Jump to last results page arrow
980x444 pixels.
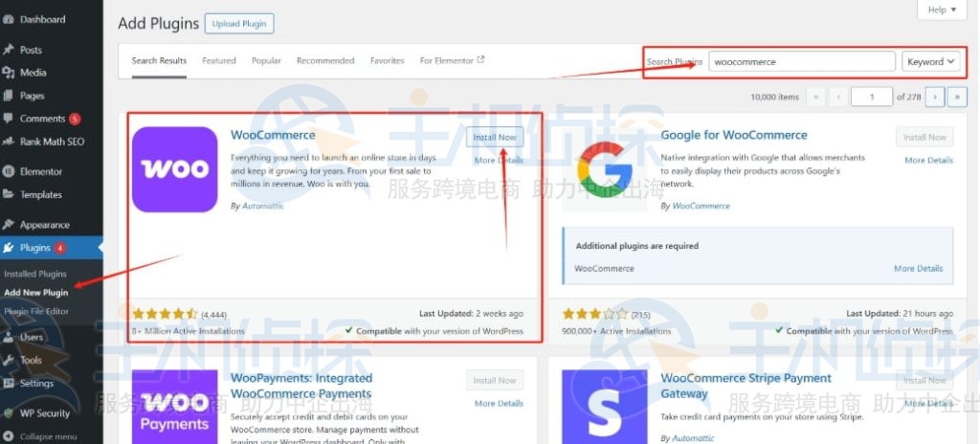(x=957, y=97)
